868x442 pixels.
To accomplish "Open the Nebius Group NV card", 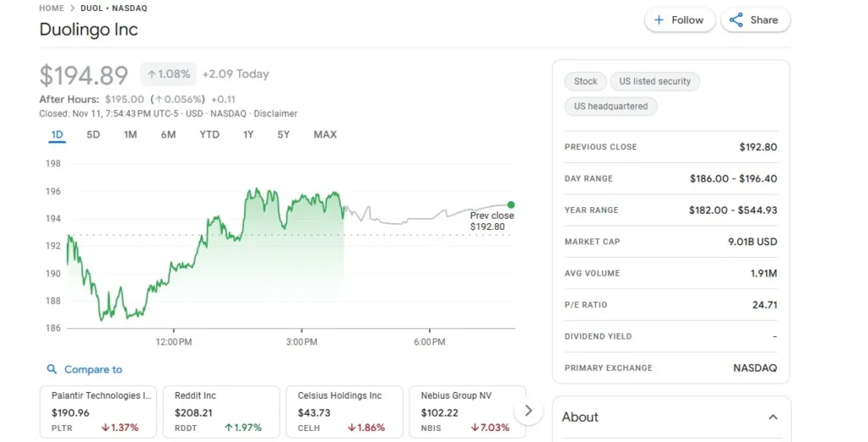I will coord(466,411).
